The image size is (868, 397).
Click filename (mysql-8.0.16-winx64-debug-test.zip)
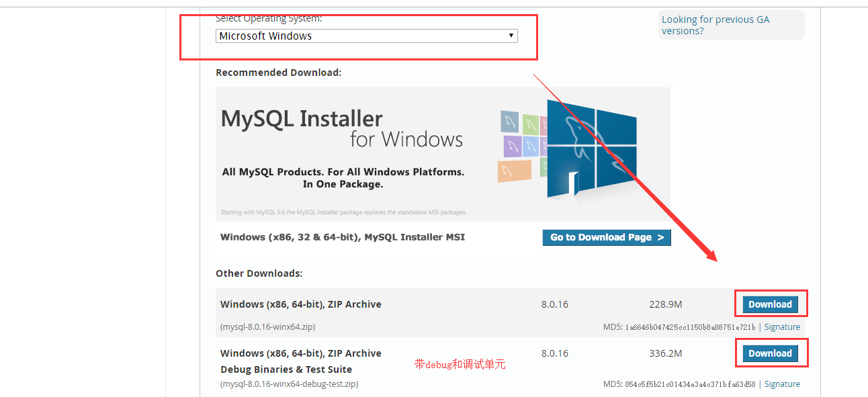tap(289, 384)
